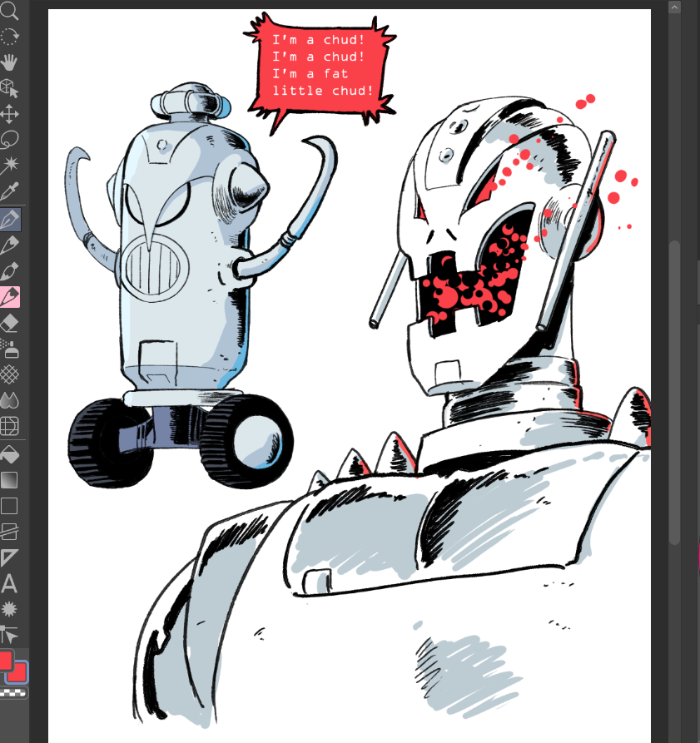Screen dimensions: 700x743
Task: Select the Eyedropper tool
Action: [x=9, y=191]
